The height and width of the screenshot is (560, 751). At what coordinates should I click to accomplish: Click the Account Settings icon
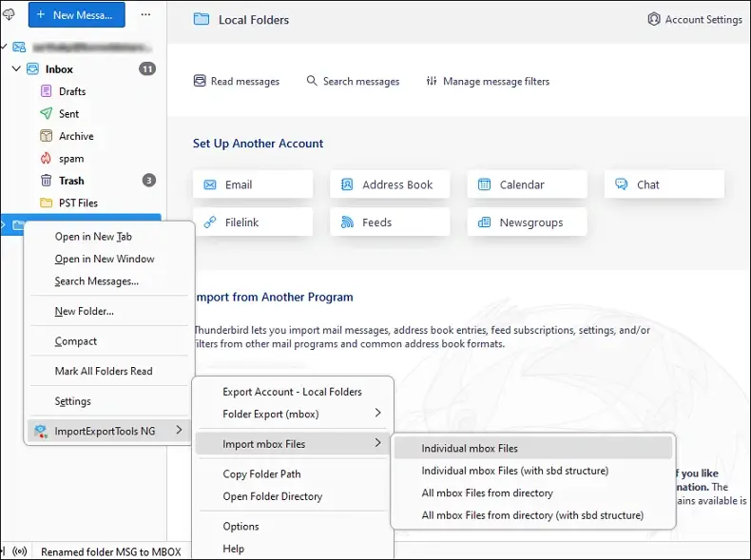(654, 19)
